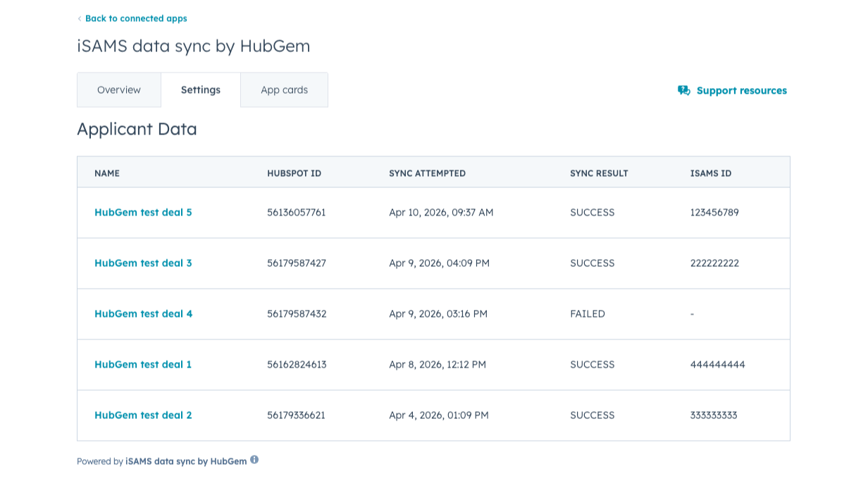Open HubGem test deal 2

[x=143, y=415]
